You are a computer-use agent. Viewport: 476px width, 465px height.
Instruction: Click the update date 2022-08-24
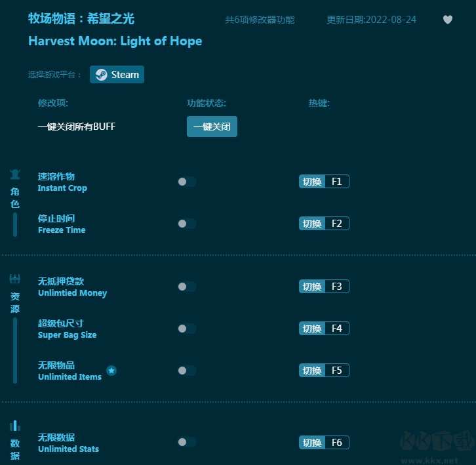pos(391,20)
